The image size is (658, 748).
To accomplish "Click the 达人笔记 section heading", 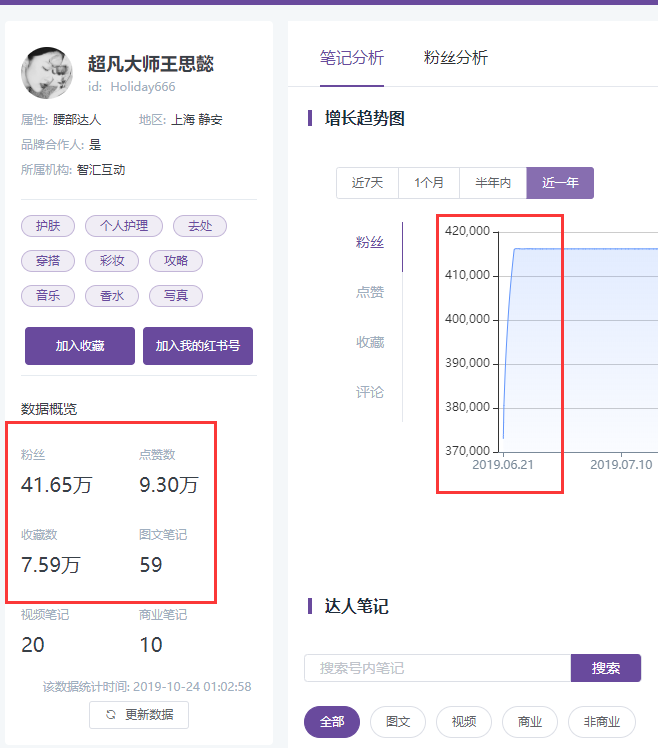I will [x=356, y=606].
